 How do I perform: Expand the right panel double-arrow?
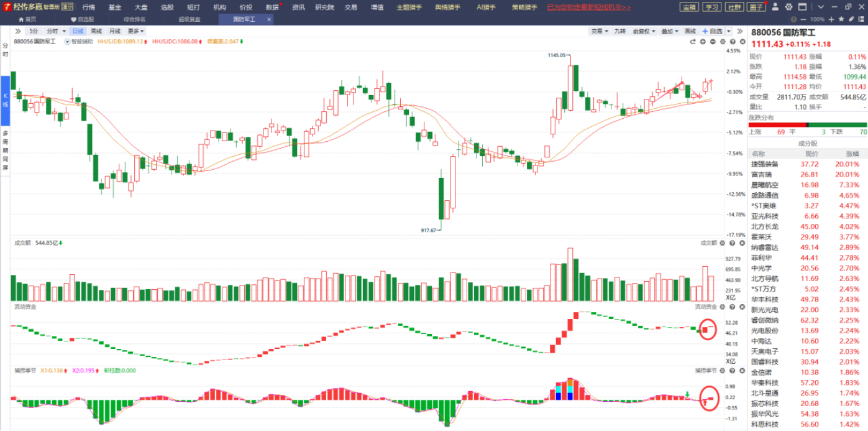coord(739,31)
